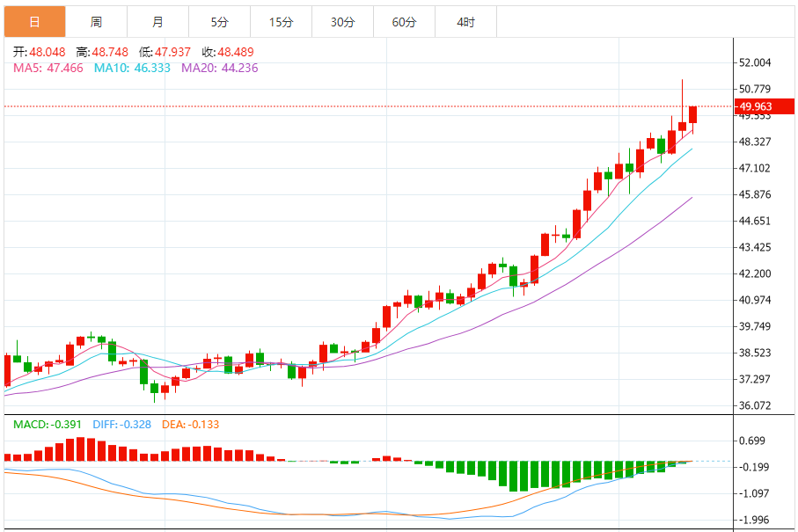Open the 60分 timeframe tab
Viewport: 798px width, 532px height.
(404, 22)
